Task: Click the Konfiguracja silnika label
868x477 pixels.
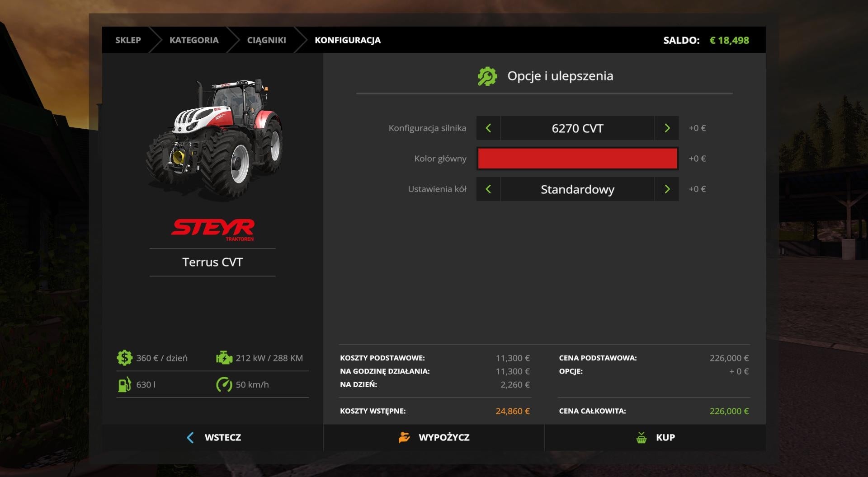Action: [x=427, y=128]
